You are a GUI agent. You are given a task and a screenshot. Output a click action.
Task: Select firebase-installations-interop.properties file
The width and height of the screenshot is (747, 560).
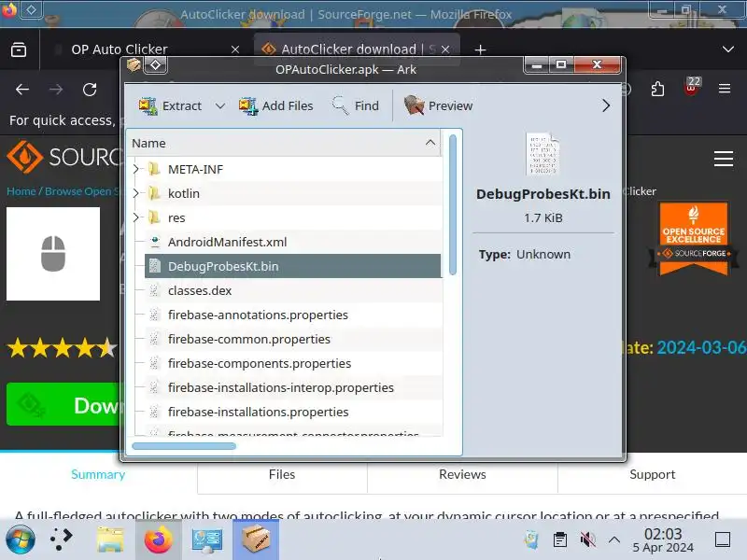click(x=293, y=387)
